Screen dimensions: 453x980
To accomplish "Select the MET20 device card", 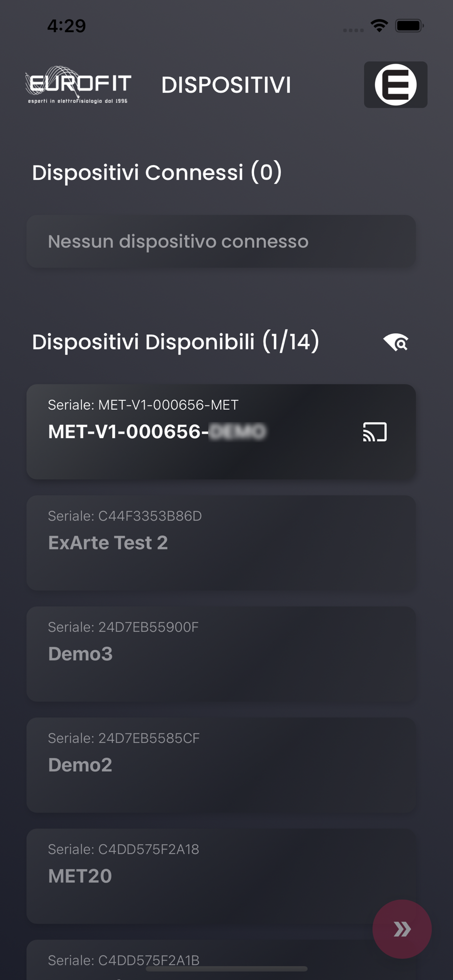I will click(221, 876).
